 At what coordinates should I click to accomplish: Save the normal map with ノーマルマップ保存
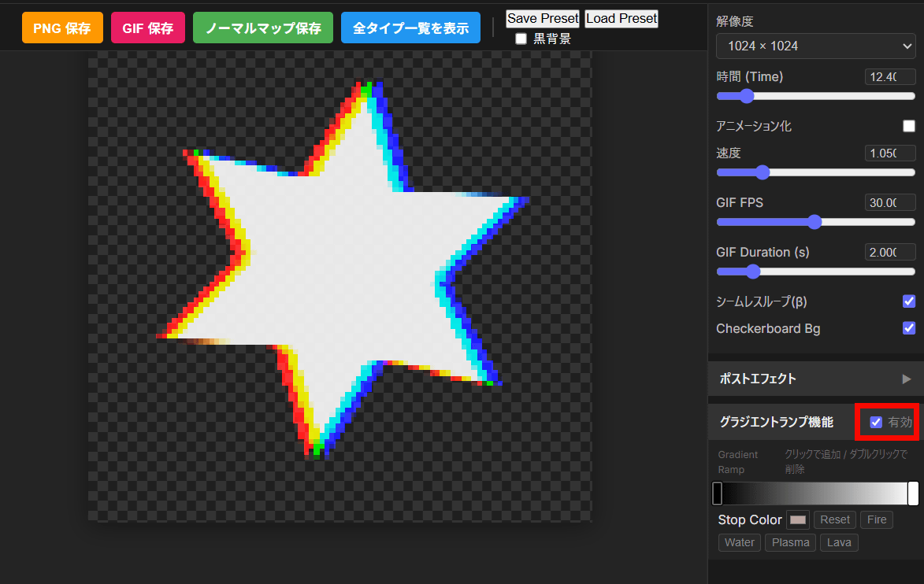click(x=263, y=28)
